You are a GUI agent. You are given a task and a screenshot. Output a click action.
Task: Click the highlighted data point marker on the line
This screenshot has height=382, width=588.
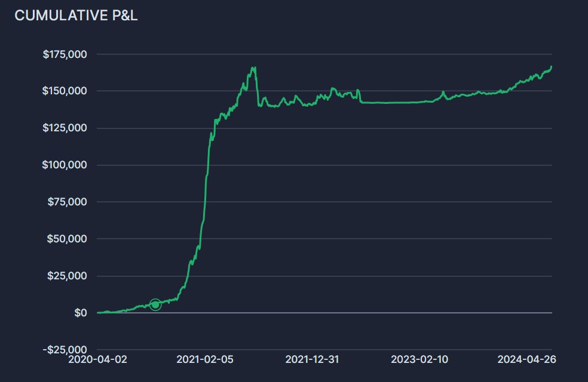click(x=155, y=305)
